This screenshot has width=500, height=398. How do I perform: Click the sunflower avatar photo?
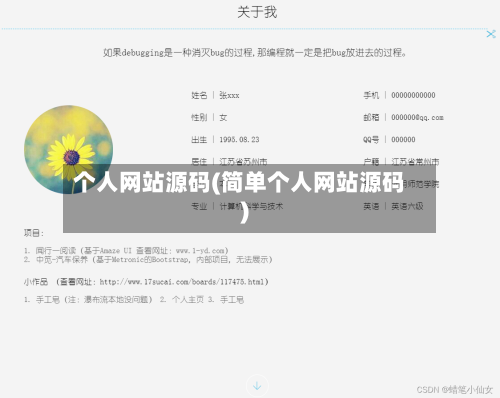tap(68, 150)
